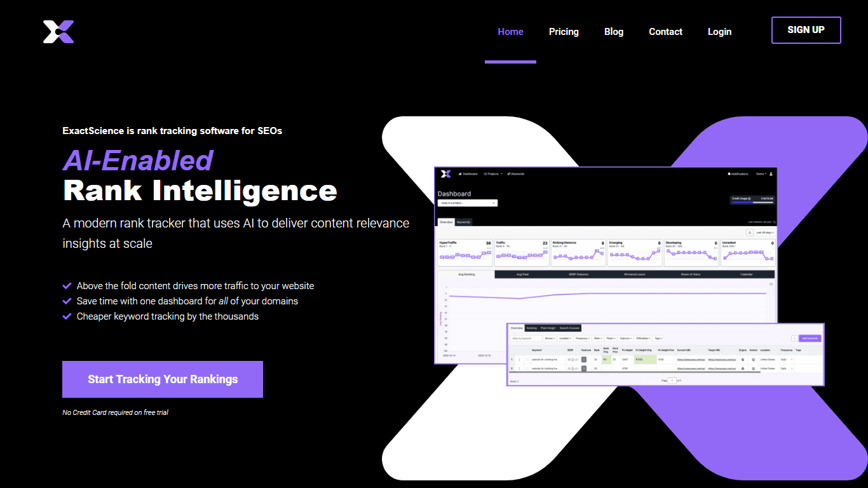Image resolution: width=868 pixels, height=488 pixels.
Task: Go to the Home page
Action: [510, 32]
